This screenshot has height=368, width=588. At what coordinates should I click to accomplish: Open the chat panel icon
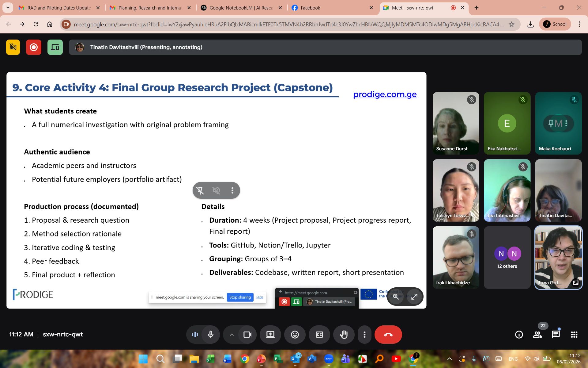(556, 335)
